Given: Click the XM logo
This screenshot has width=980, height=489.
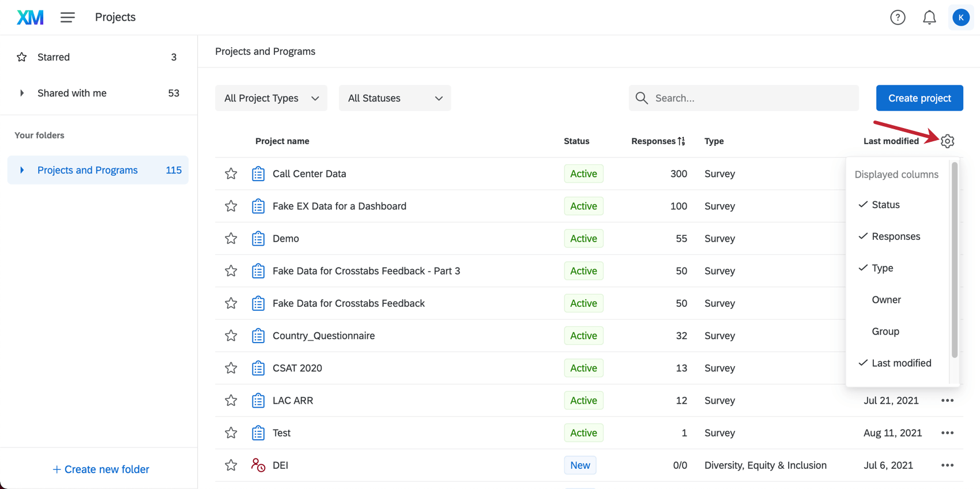Looking at the screenshot, I should pyautogui.click(x=30, y=17).
